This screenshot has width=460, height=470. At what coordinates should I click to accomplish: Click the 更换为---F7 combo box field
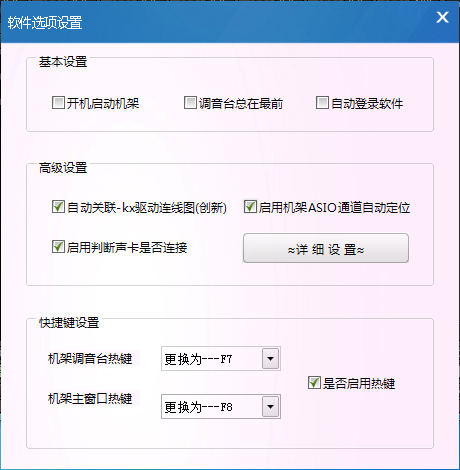pos(221,359)
